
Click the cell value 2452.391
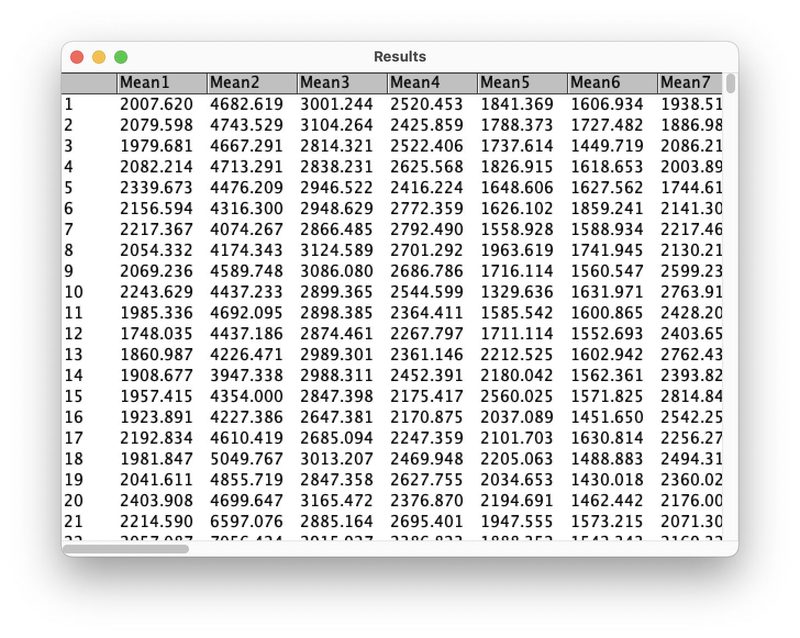coord(427,376)
